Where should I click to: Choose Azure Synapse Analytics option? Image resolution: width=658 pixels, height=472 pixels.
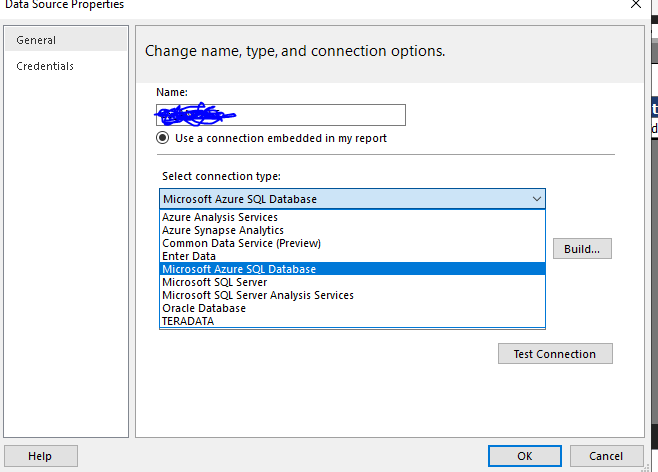coord(352,230)
